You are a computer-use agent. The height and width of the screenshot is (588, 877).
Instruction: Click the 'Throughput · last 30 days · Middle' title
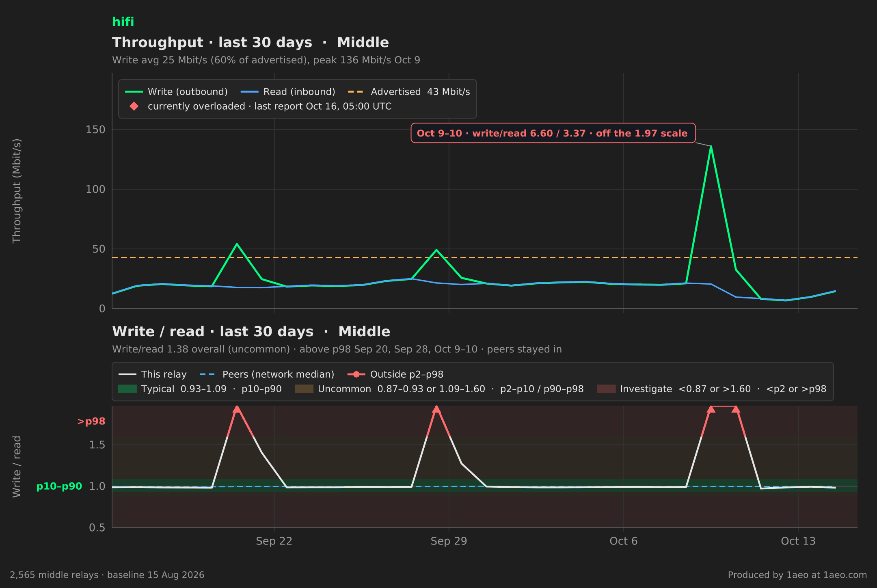[251, 43]
